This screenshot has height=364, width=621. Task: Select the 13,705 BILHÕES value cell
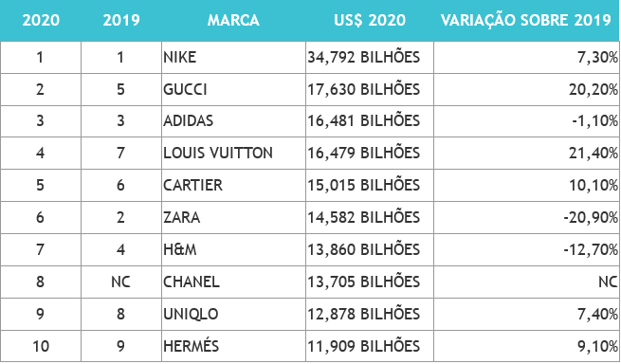click(370, 282)
